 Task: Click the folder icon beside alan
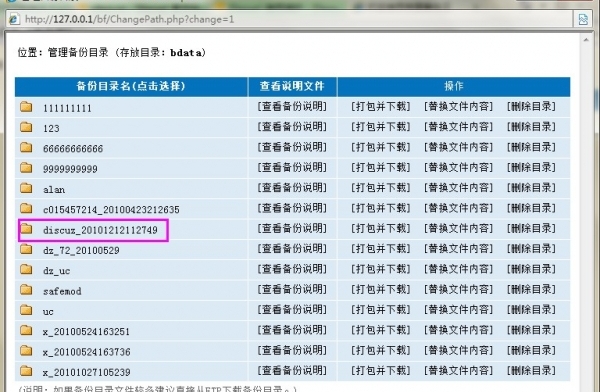click(26, 188)
